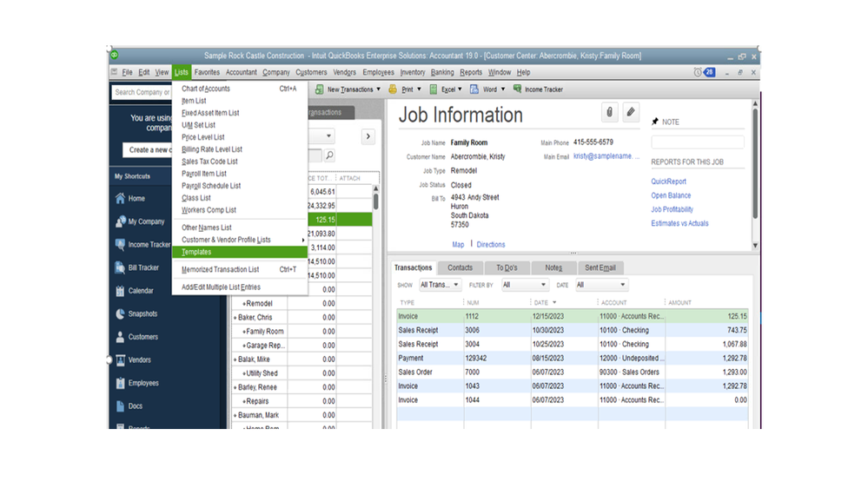This screenshot has height=488, width=868.
Task: Open reminders clock icon with 28 badge
Action: 704,72
